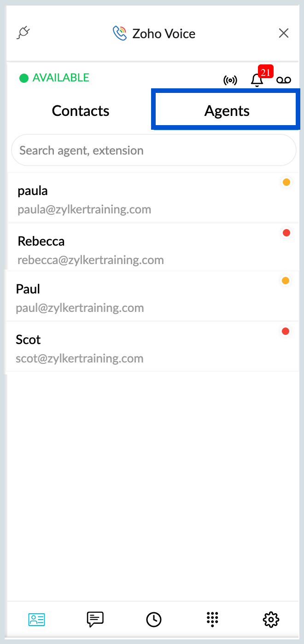This screenshot has width=304, height=644.
Task: Click the Zoho Voice phone logo
Action: (120, 33)
